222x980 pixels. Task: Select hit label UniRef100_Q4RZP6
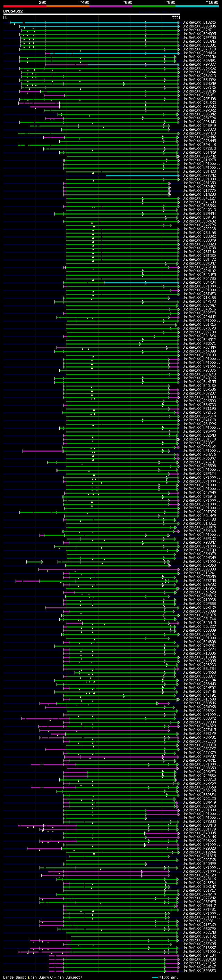click(x=199, y=225)
